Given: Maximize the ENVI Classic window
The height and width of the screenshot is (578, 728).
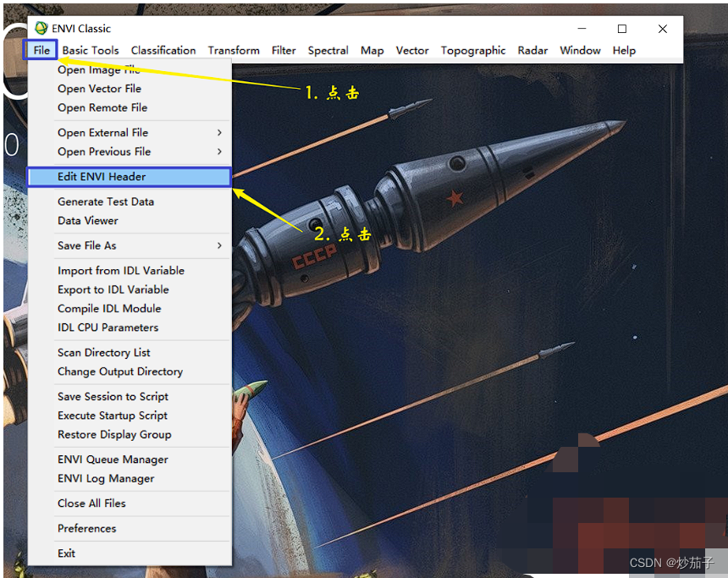Looking at the screenshot, I should tap(622, 29).
